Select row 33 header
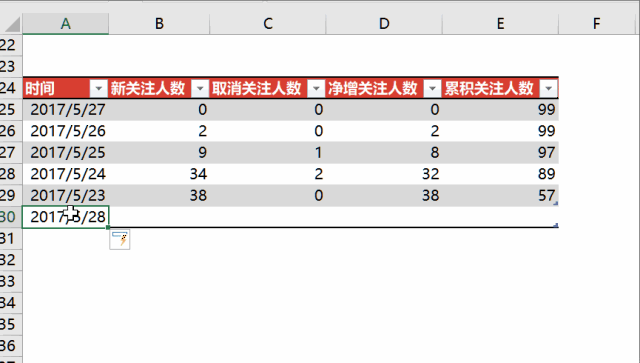Screen dimensions: 640x363 [x=11, y=281]
